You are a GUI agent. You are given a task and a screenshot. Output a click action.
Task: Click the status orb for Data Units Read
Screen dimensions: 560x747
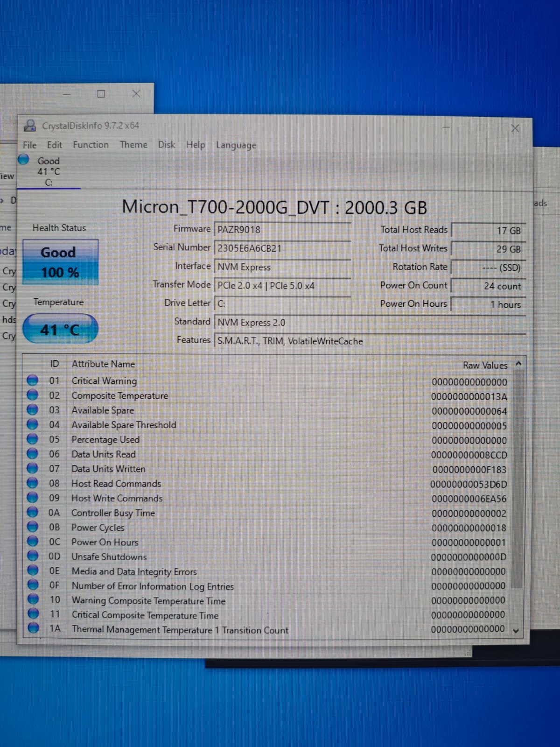pyautogui.click(x=32, y=453)
